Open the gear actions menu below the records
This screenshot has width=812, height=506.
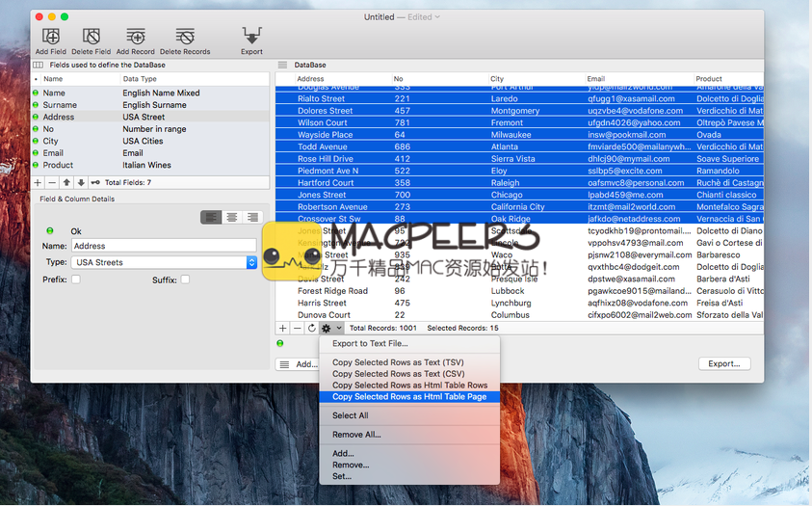(329, 329)
